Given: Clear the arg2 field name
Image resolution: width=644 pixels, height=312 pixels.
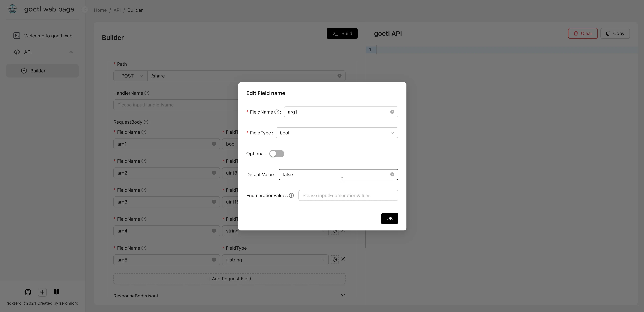Looking at the screenshot, I should (214, 173).
